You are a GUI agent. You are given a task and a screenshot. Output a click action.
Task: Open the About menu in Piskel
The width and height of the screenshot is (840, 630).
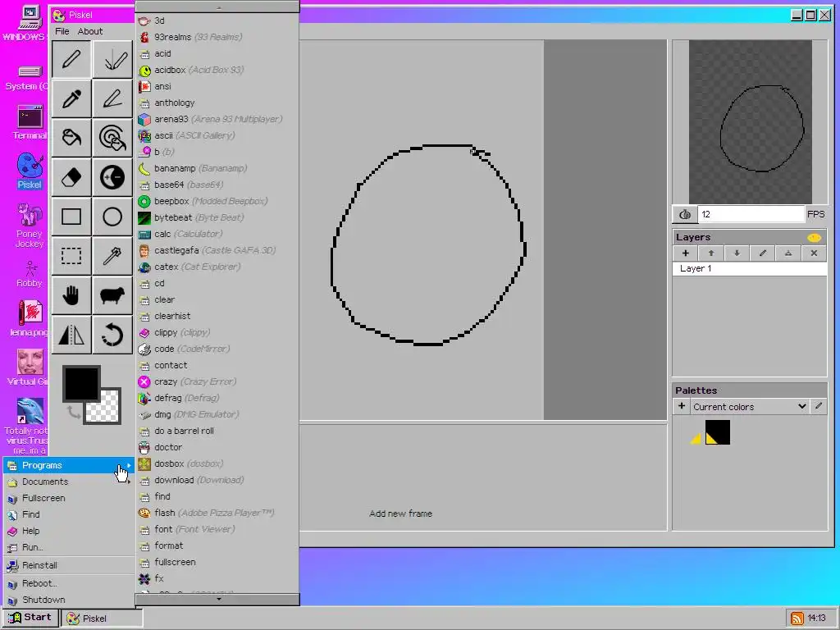[90, 31]
